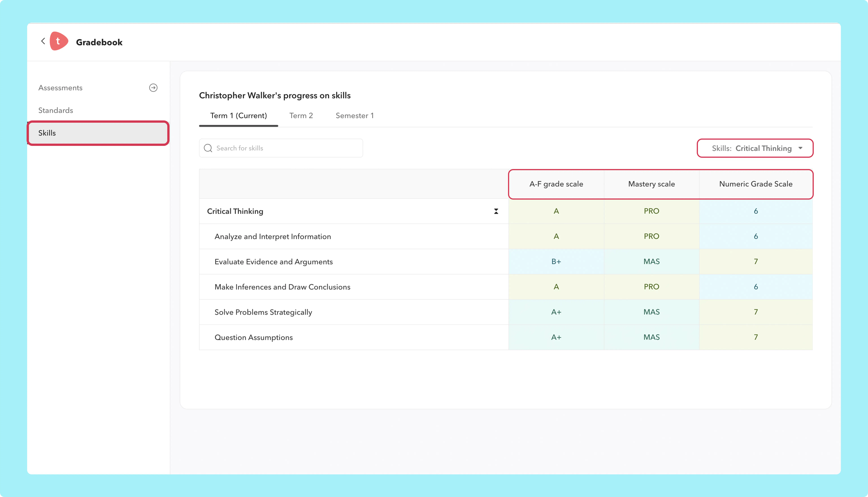Viewport: 868px width, 497px height.
Task: Click the A grade for Analyze and Interpret Information
Action: [x=556, y=236]
